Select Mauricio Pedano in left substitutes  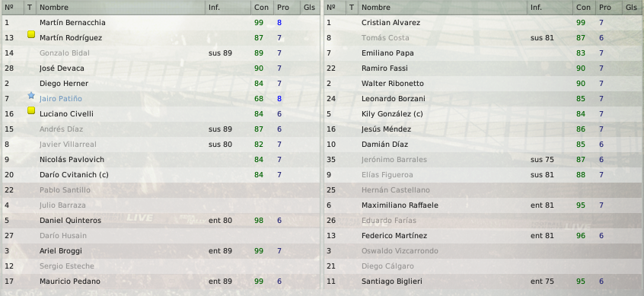[161, 282]
